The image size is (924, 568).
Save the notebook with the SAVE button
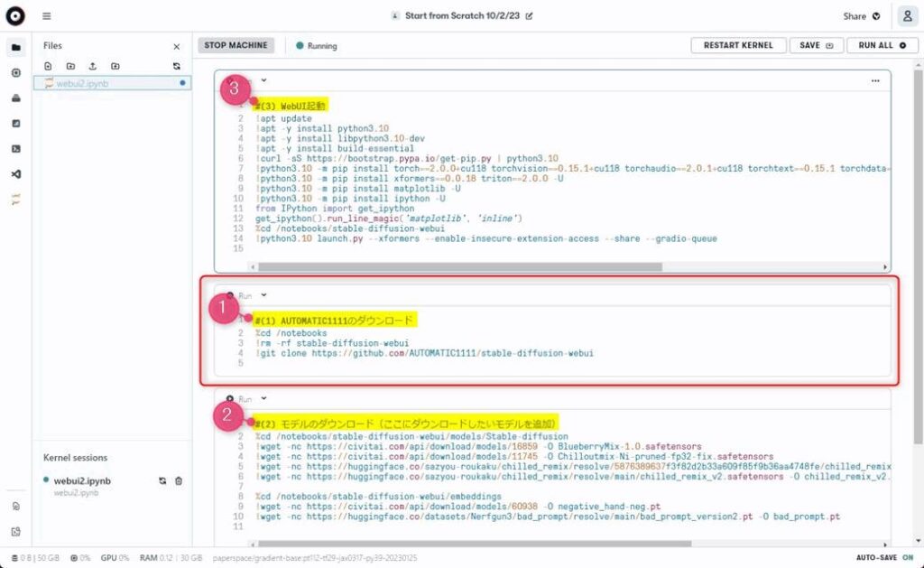pos(816,45)
